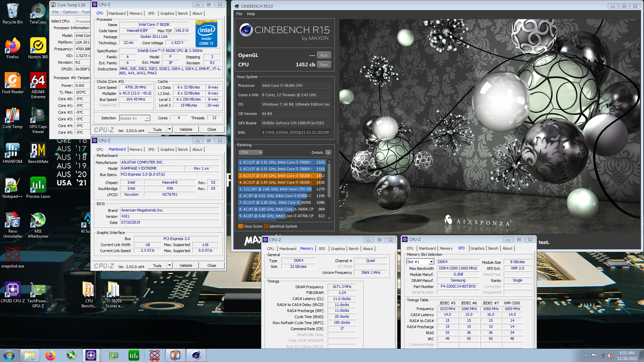
Task: Select ranking entry 5 Intel Xeon CPU X5650
Action: 282,189
